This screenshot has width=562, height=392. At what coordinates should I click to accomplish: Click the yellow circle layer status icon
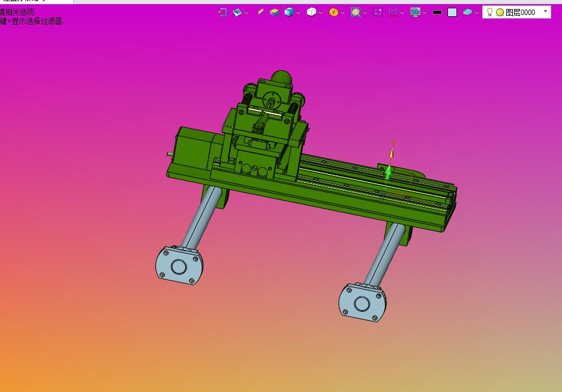click(x=500, y=13)
